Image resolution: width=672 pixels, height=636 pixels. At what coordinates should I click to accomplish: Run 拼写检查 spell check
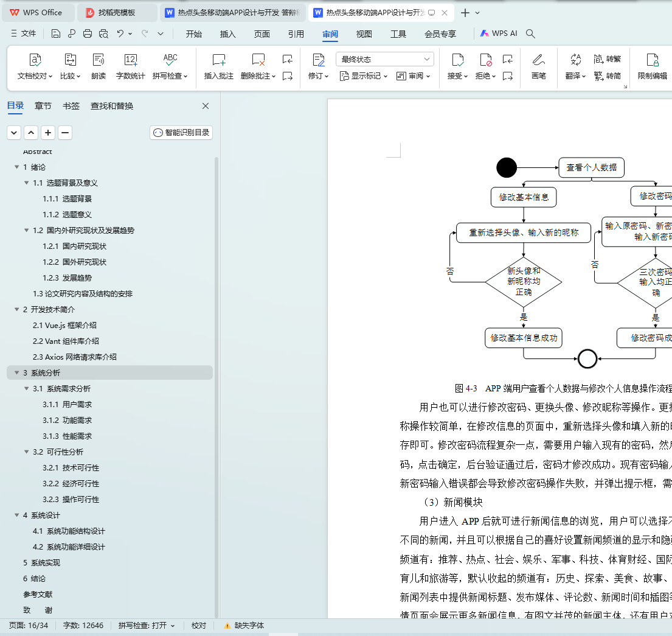pos(170,67)
